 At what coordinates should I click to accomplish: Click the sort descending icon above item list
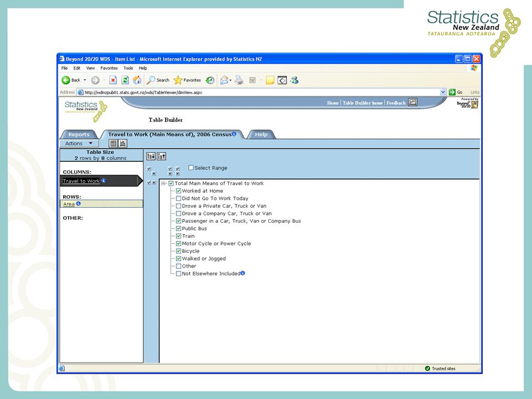[x=151, y=156]
